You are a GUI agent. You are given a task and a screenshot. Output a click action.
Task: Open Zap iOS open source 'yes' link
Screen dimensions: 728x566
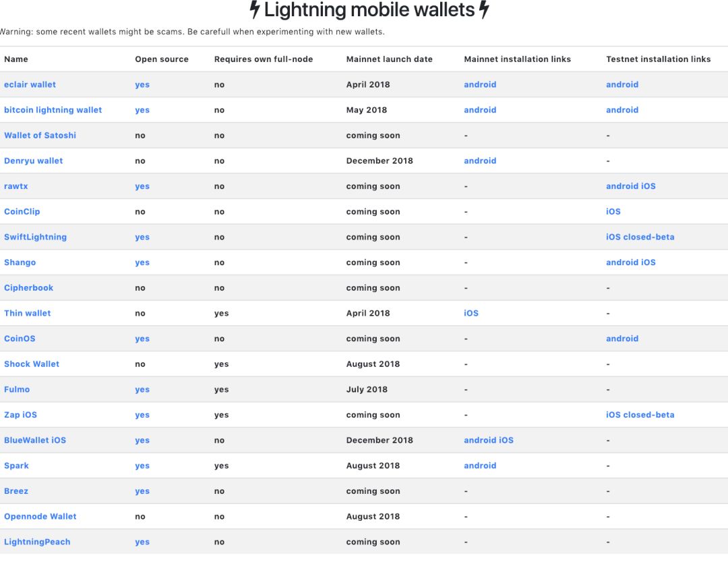[142, 415]
